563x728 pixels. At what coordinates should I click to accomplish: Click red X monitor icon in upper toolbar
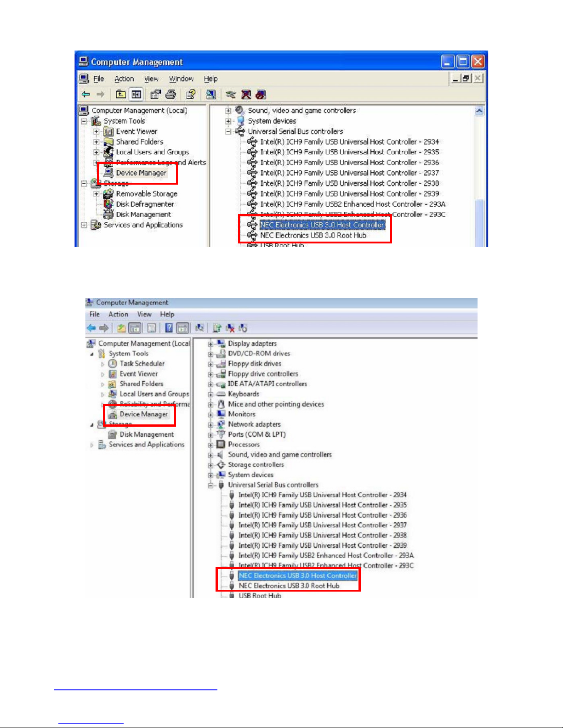pos(246,95)
